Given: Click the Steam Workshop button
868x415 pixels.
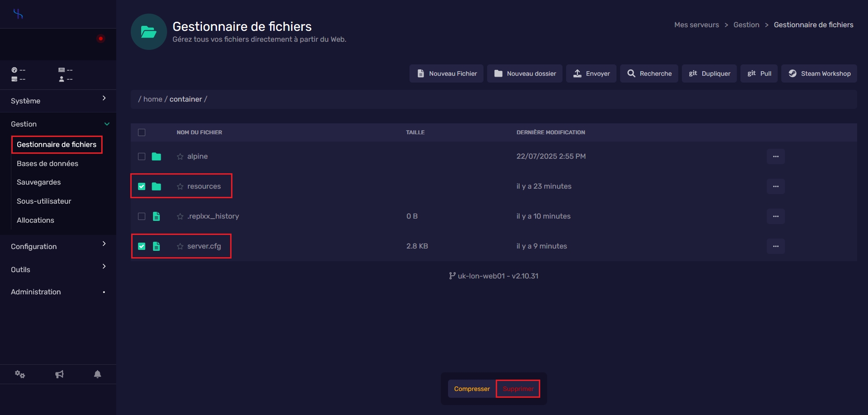Looking at the screenshot, I should (x=819, y=73).
